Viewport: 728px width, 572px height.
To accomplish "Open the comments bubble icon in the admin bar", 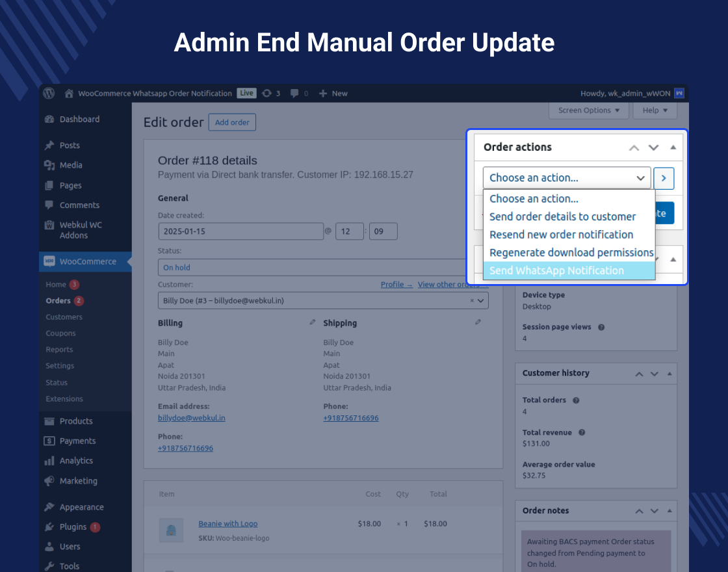I will pyautogui.click(x=294, y=94).
